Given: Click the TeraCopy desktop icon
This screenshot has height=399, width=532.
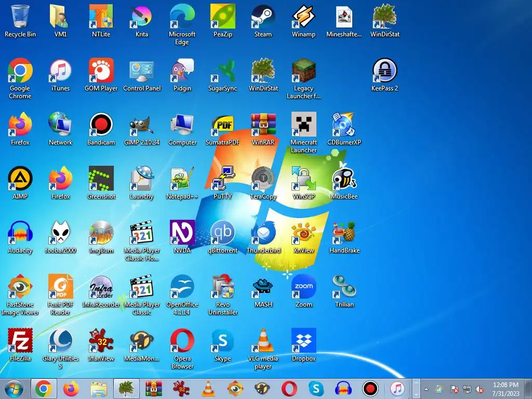Looking at the screenshot, I should click(263, 182).
